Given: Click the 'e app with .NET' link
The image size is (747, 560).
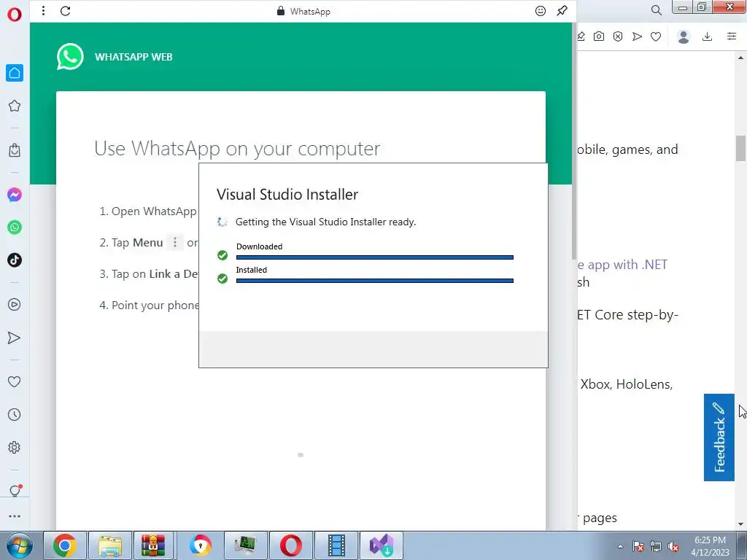Looking at the screenshot, I should [x=622, y=265].
